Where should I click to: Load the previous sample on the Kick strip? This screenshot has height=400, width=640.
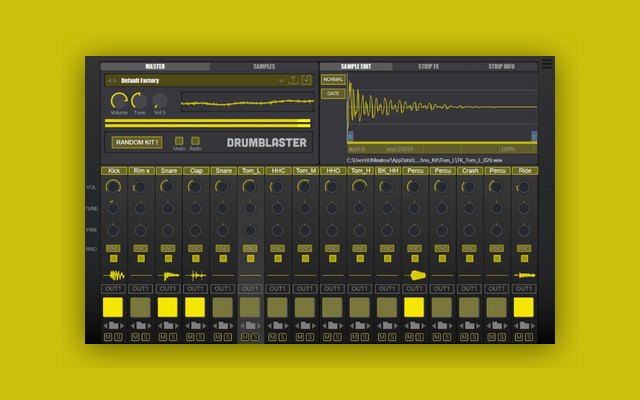click(x=105, y=326)
